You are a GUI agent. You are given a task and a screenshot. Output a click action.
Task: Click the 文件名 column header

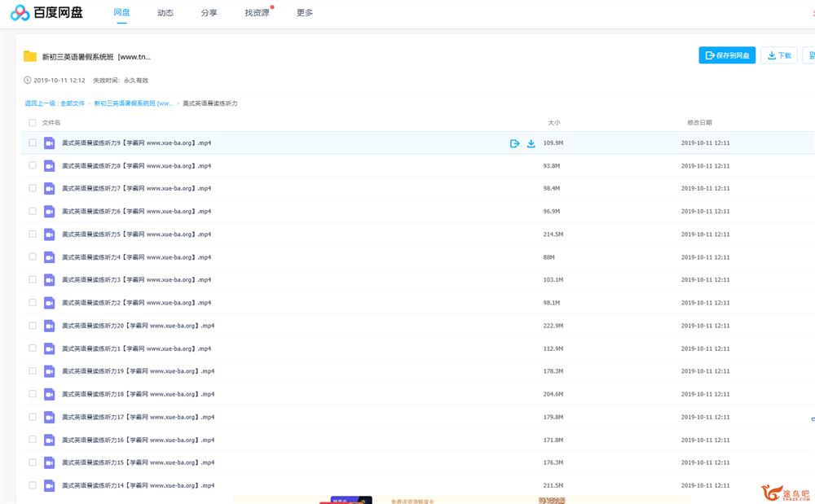pyautogui.click(x=51, y=122)
